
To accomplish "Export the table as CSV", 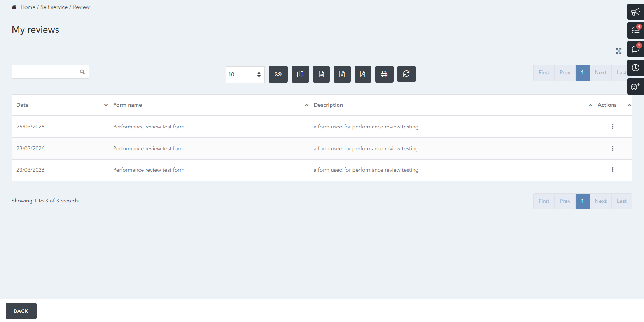I will pyautogui.click(x=321, y=74).
